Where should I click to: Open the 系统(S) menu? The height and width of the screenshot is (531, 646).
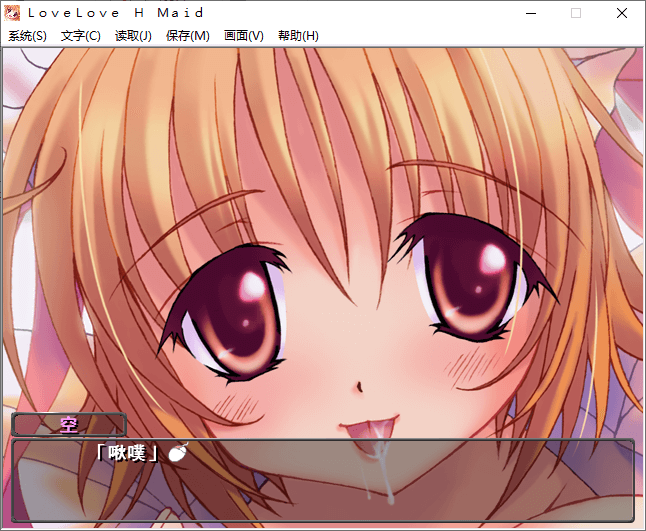[27, 36]
